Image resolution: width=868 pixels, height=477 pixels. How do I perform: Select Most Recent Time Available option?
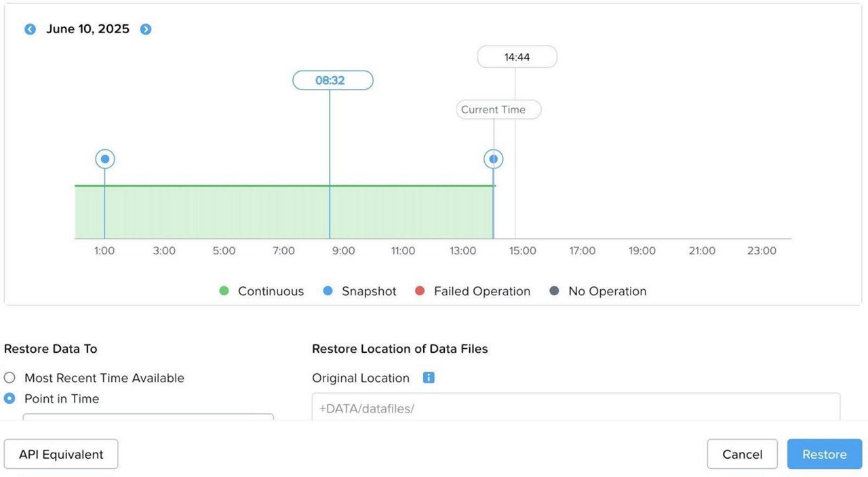click(x=9, y=378)
